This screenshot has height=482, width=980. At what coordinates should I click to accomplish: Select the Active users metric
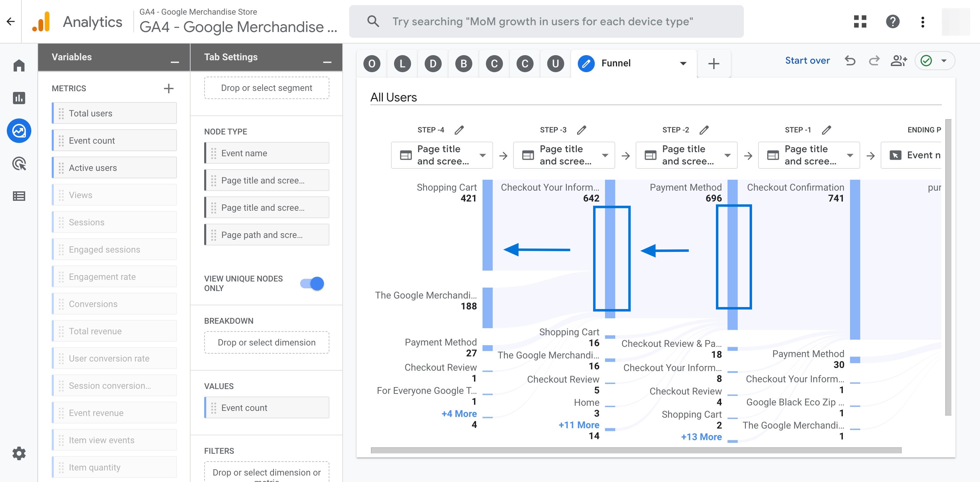(114, 167)
